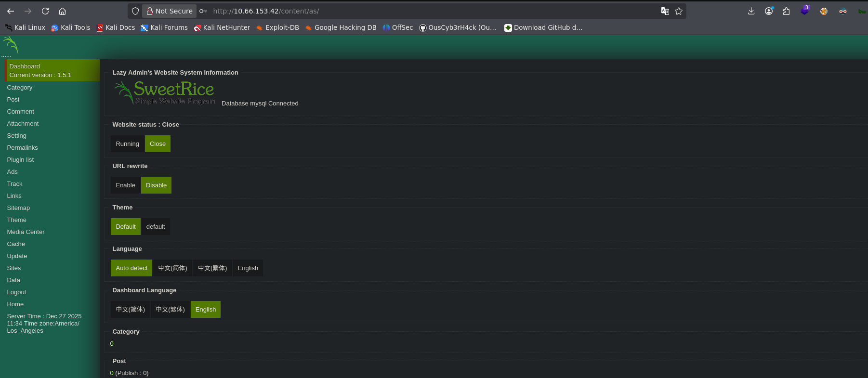
Task: Open Links in the sidebar
Action: coord(14,196)
